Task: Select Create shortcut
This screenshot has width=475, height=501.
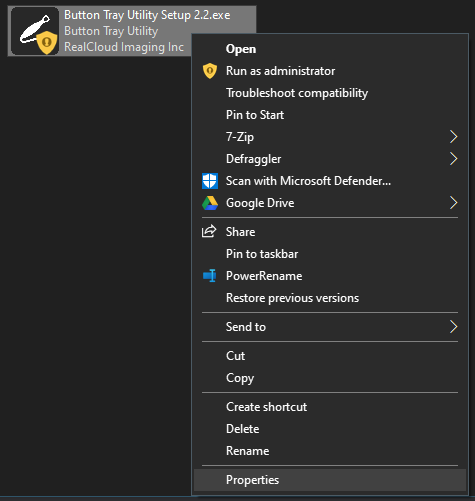Action: tap(330, 407)
